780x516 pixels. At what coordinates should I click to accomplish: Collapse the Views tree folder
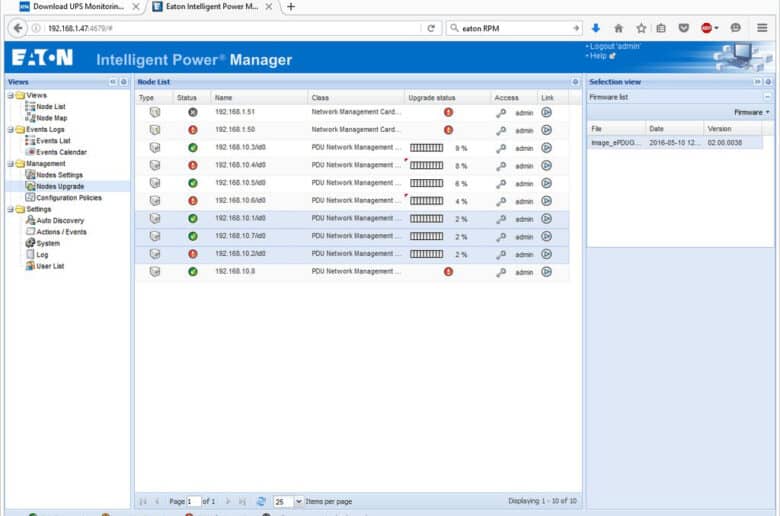(10, 95)
